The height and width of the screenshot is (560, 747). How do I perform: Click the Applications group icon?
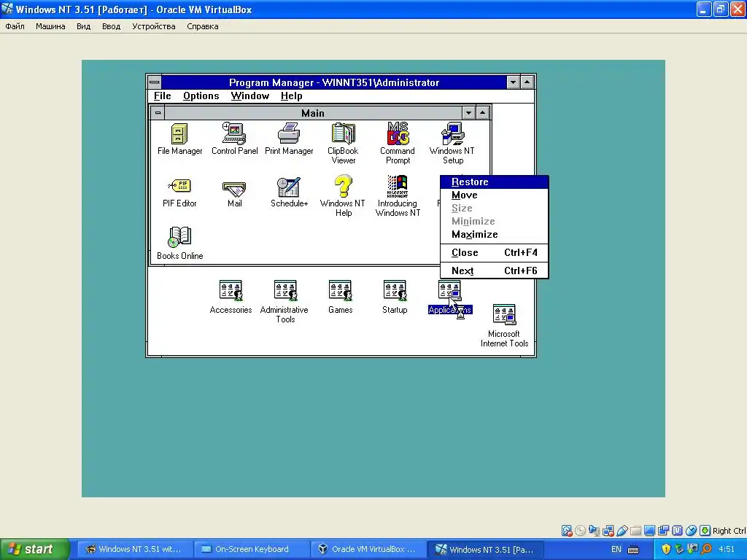click(x=449, y=291)
